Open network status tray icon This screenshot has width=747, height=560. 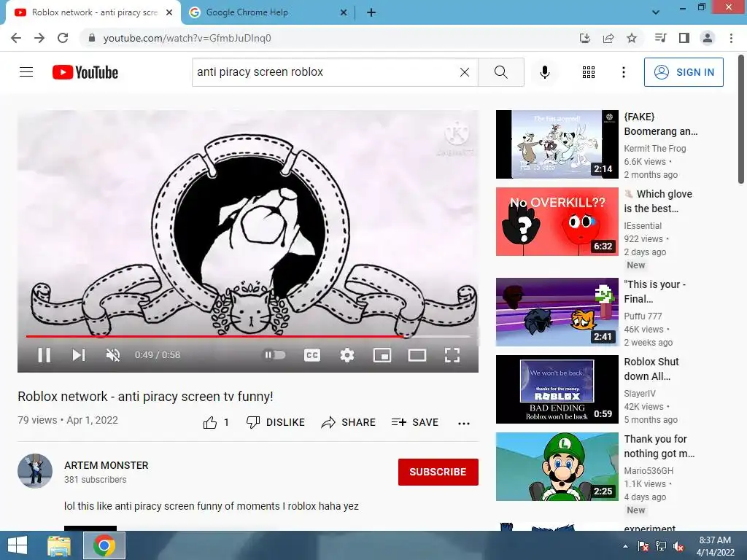coord(661,547)
